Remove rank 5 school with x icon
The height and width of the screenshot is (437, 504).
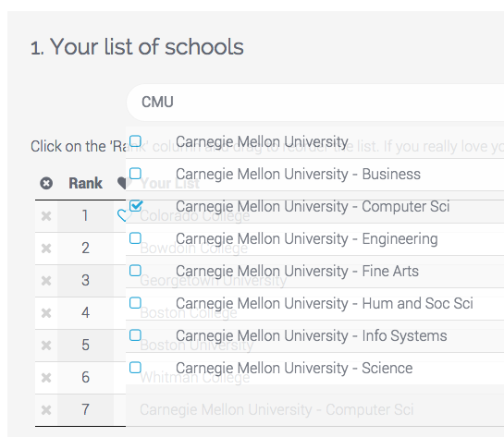point(46,346)
